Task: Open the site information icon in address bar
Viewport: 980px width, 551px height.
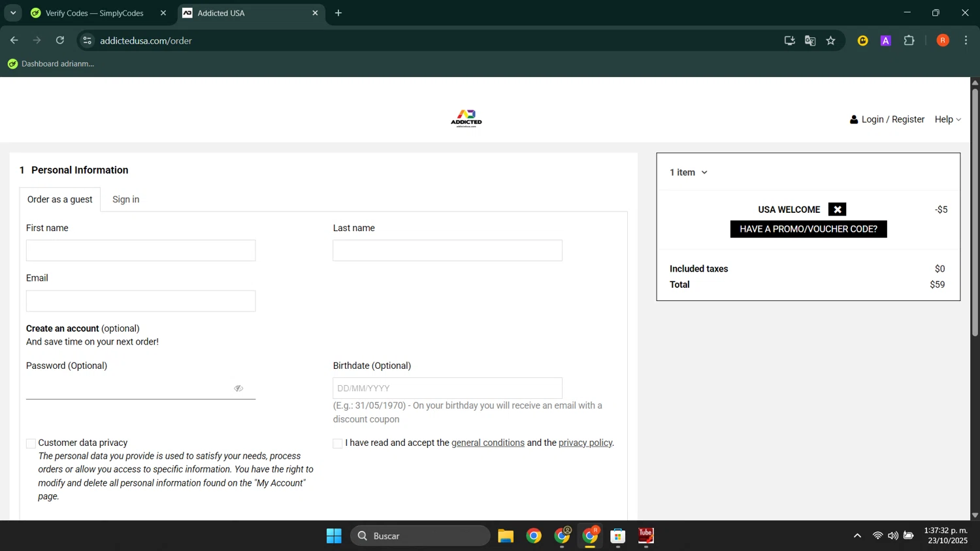Action: click(x=87, y=40)
